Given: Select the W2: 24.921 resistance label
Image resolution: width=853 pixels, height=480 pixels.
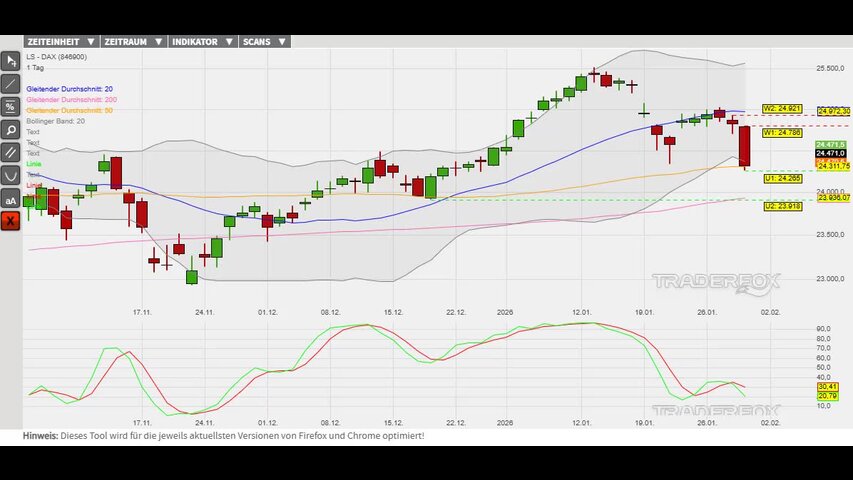Looking at the screenshot, I should coord(782,108).
